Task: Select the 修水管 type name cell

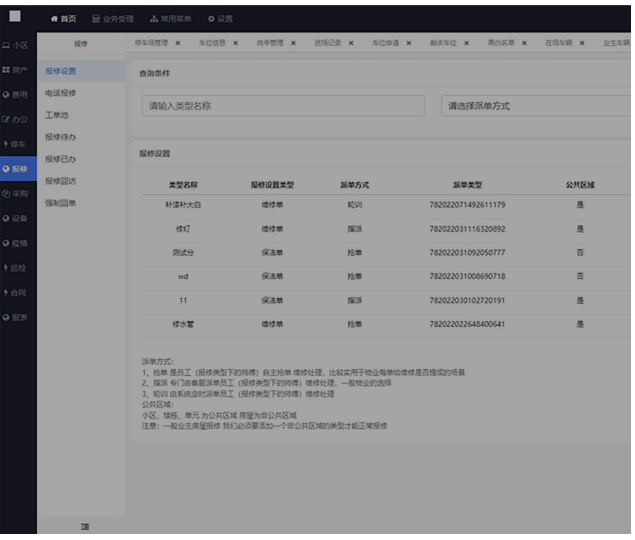Action: pos(183,324)
